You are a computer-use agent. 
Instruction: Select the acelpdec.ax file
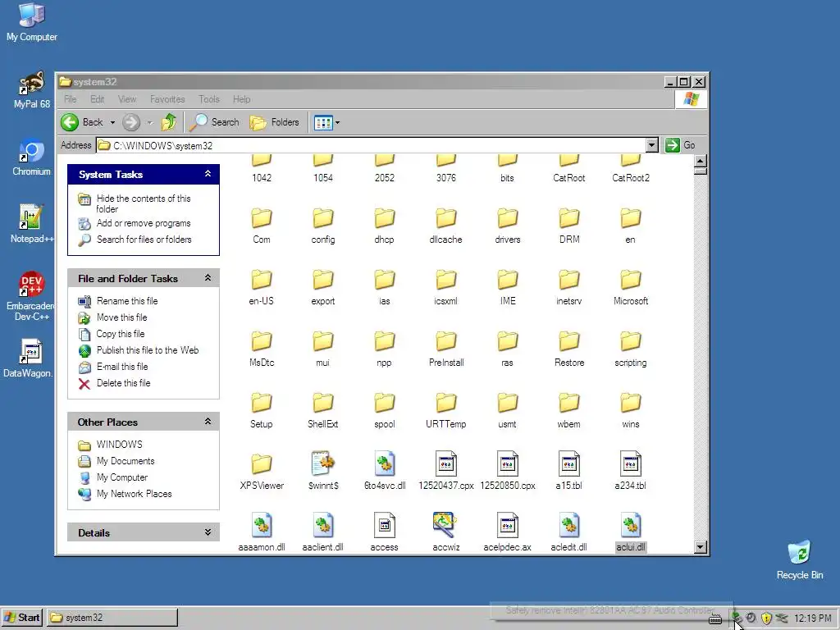[507, 533]
